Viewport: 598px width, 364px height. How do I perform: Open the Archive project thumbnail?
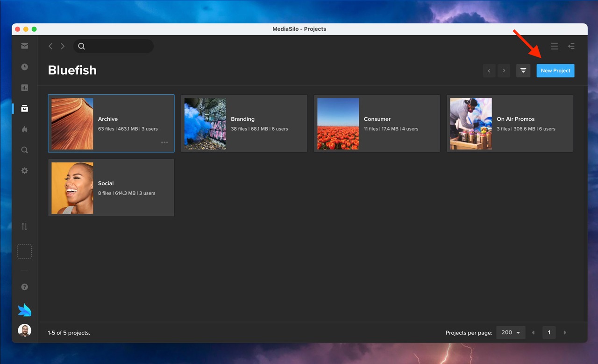tap(72, 124)
